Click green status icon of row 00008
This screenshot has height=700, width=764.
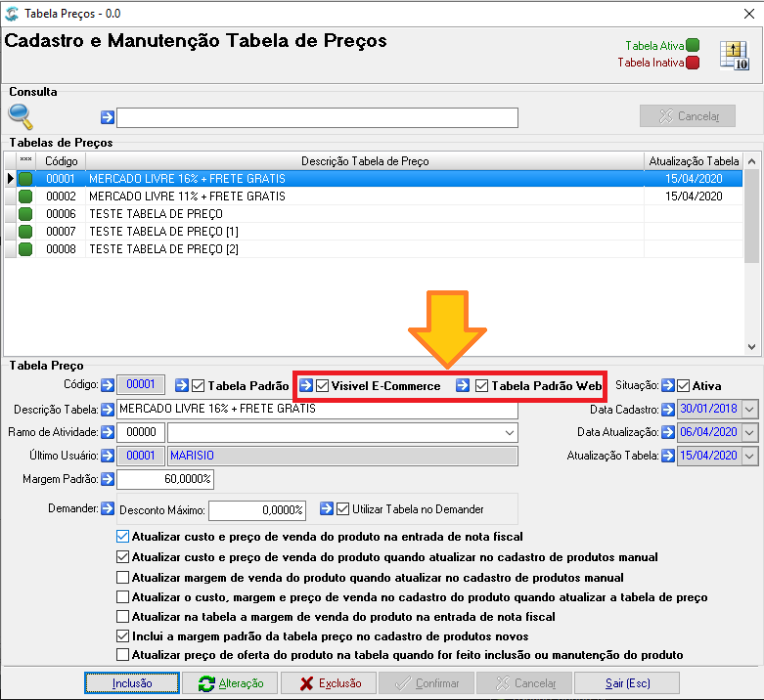[25, 248]
